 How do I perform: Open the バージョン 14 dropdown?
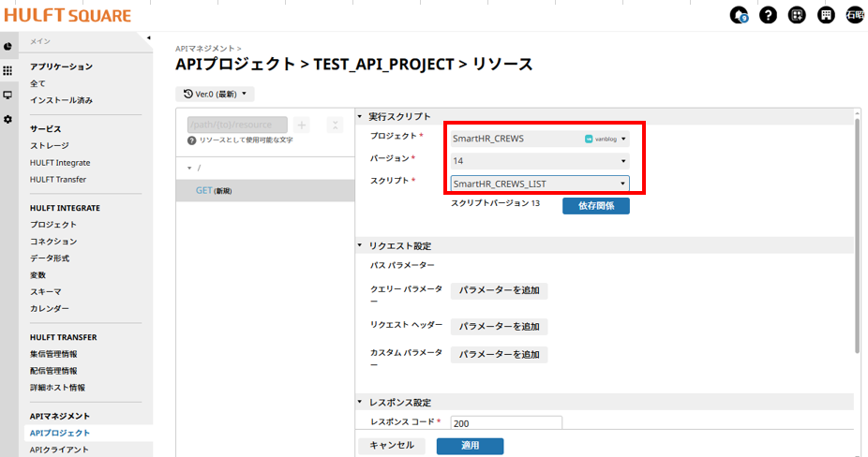click(x=540, y=161)
